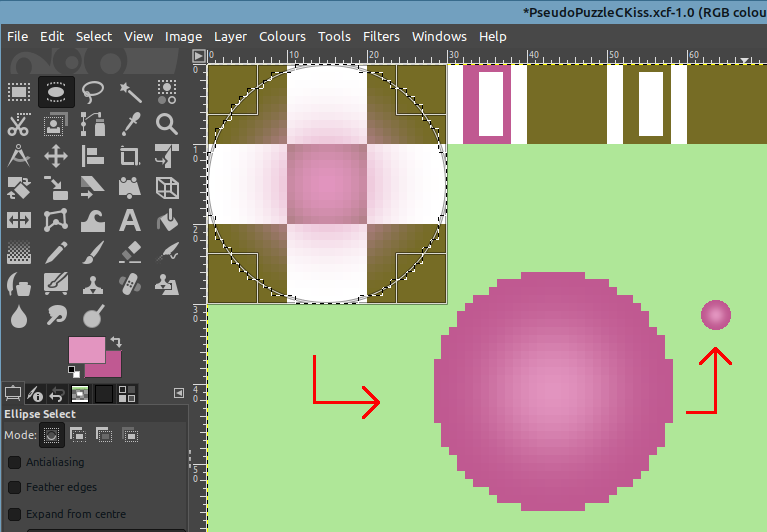Switch to the Undo History tab
The width and height of the screenshot is (767, 532).
[57, 394]
